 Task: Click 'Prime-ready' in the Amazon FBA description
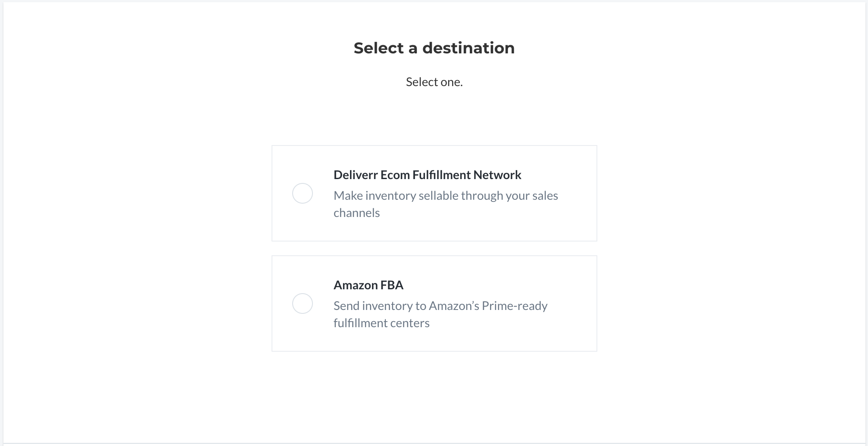[x=515, y=306]
